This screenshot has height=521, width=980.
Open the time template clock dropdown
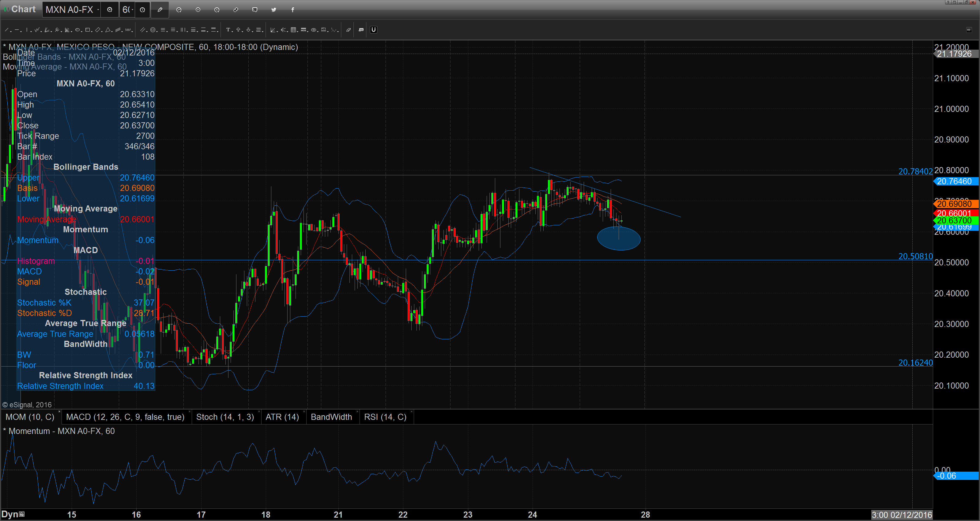point(142,10)
